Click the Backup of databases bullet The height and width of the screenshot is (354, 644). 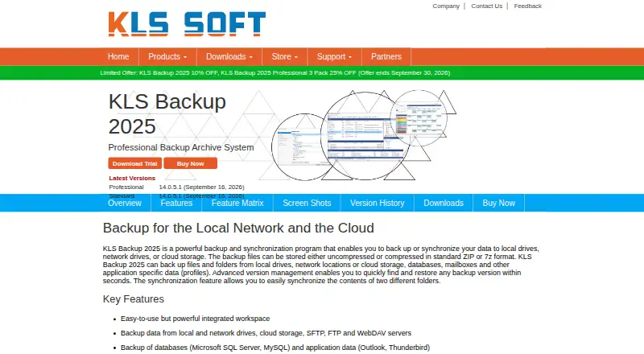(275, 348)
